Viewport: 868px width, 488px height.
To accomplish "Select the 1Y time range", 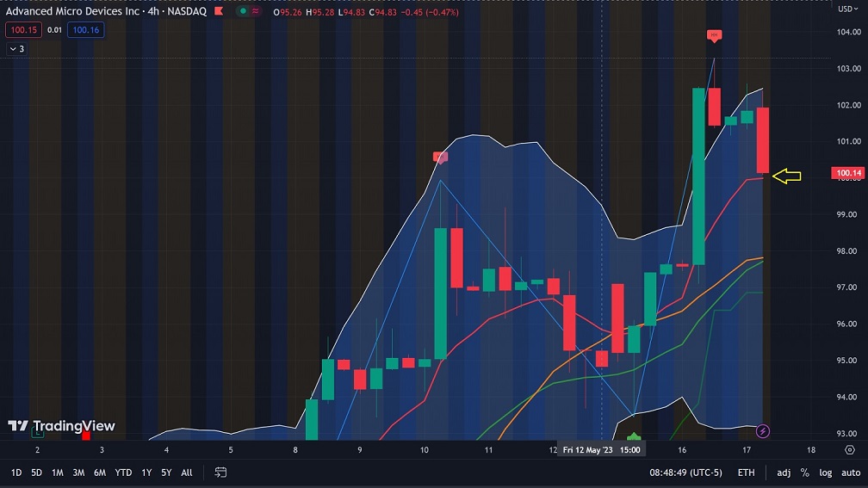I will pos(146,473).
